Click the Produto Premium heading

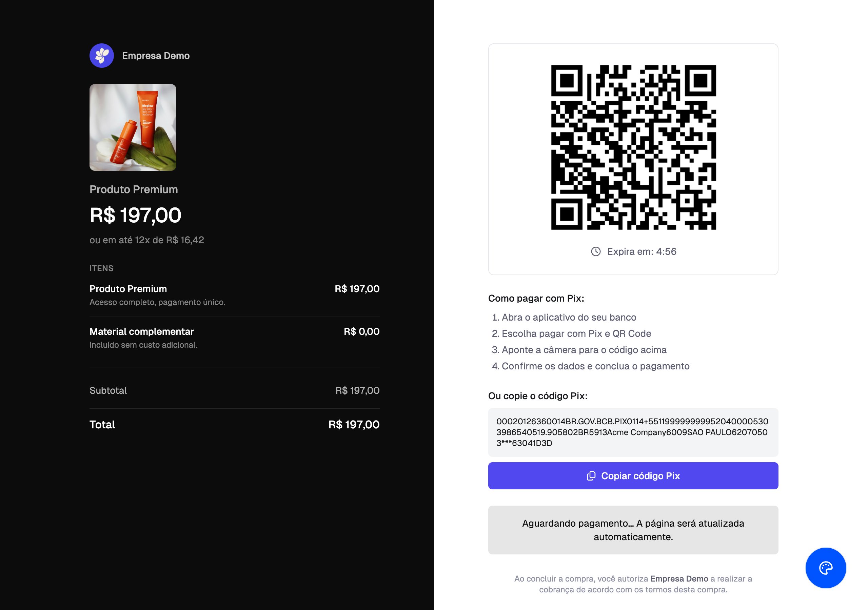[134, 189]
